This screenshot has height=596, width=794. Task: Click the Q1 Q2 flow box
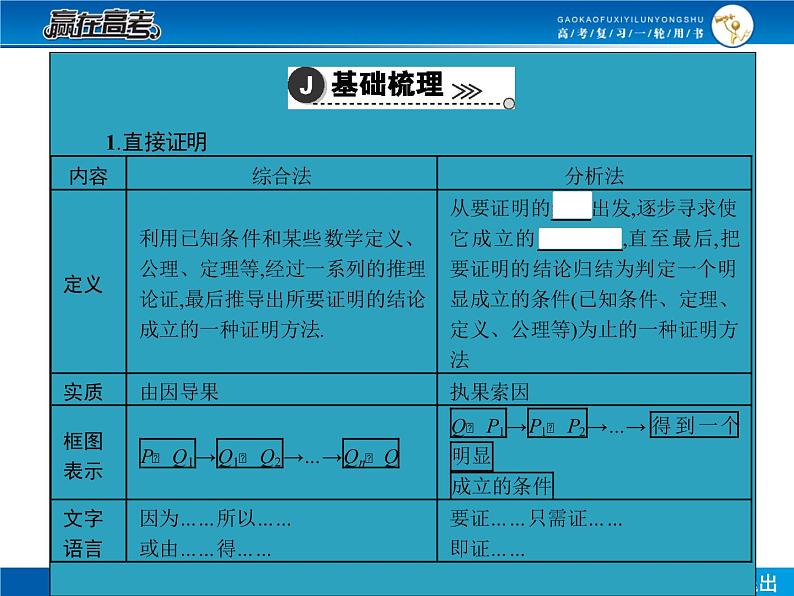250,453
